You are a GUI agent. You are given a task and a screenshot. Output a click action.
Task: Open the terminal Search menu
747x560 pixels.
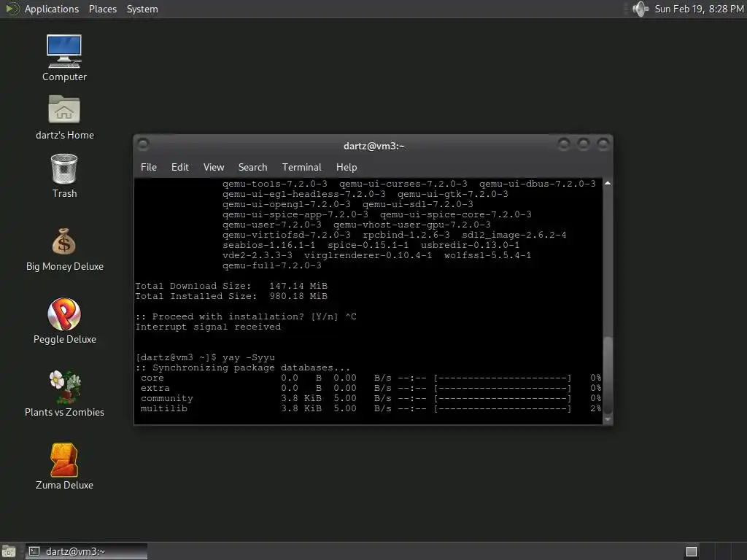[x=252, y=167]
